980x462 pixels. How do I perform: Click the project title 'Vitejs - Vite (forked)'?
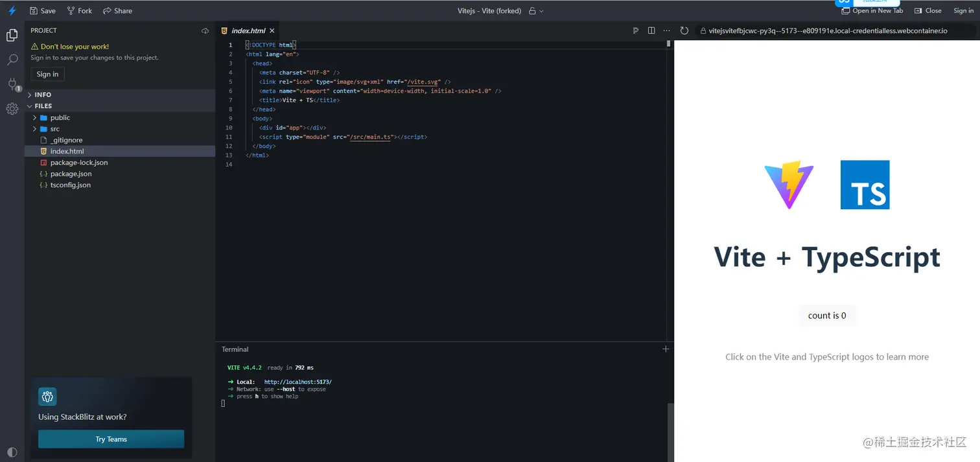[489, 11]
